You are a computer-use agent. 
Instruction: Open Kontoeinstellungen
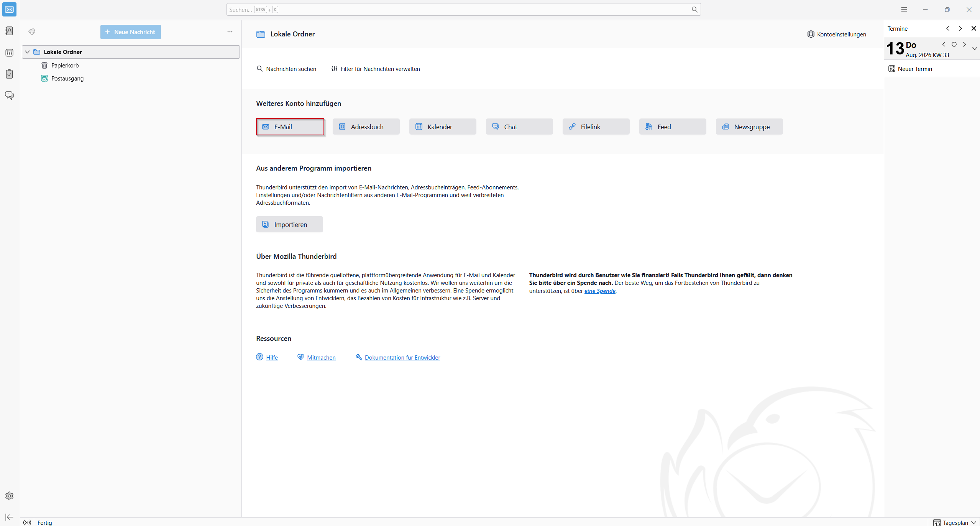coord(837,34)
